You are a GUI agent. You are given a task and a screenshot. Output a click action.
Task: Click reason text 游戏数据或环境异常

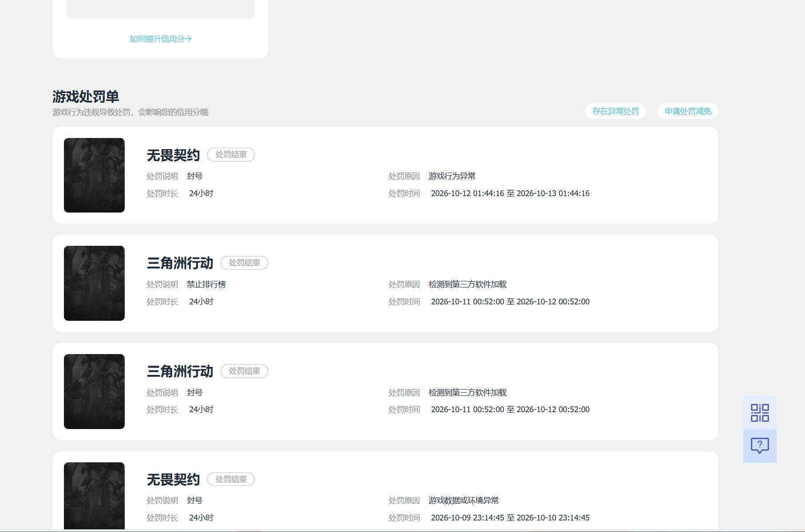(463, 500)
